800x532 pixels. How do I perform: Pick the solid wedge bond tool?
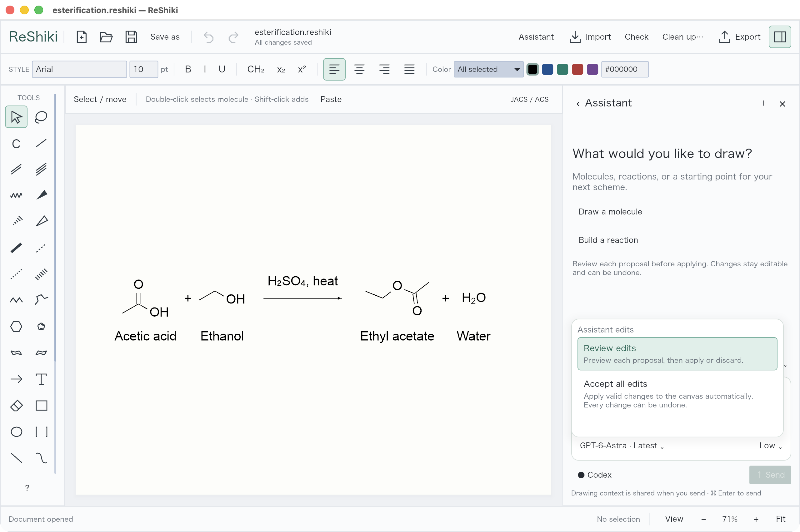point(41,195)
